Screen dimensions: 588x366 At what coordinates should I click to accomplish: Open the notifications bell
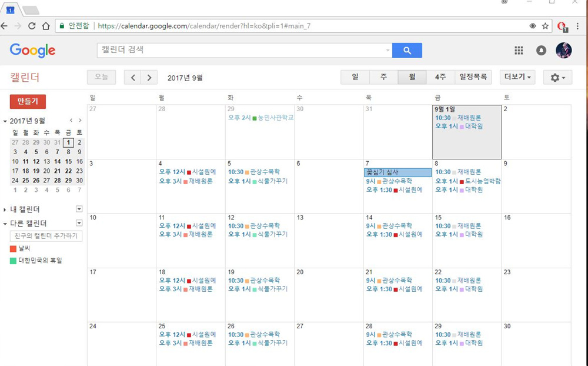tap(541, 51)
